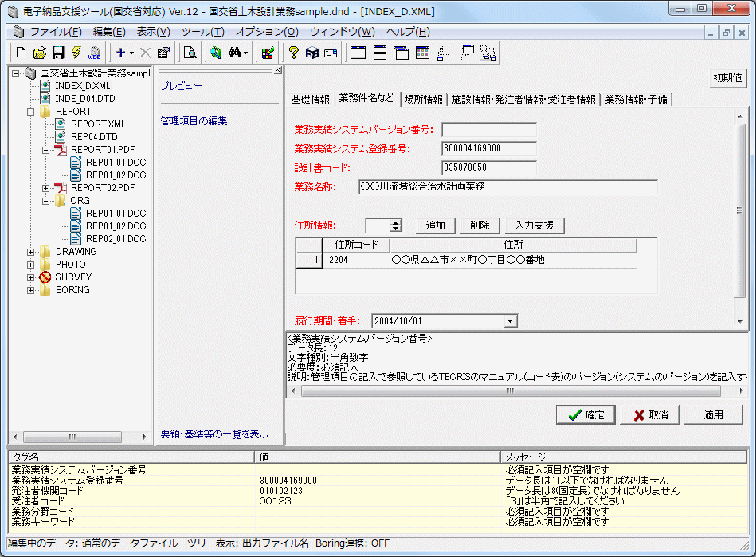
Task: Click the 要領・基準等の一覧を表示 link
Action: click(x=214, y=434)
